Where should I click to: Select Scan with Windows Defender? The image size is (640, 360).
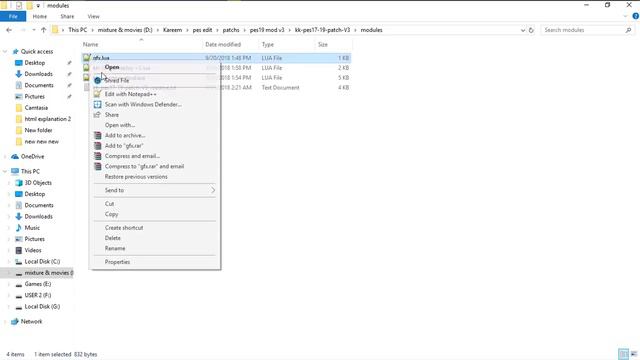coord(143,104)
